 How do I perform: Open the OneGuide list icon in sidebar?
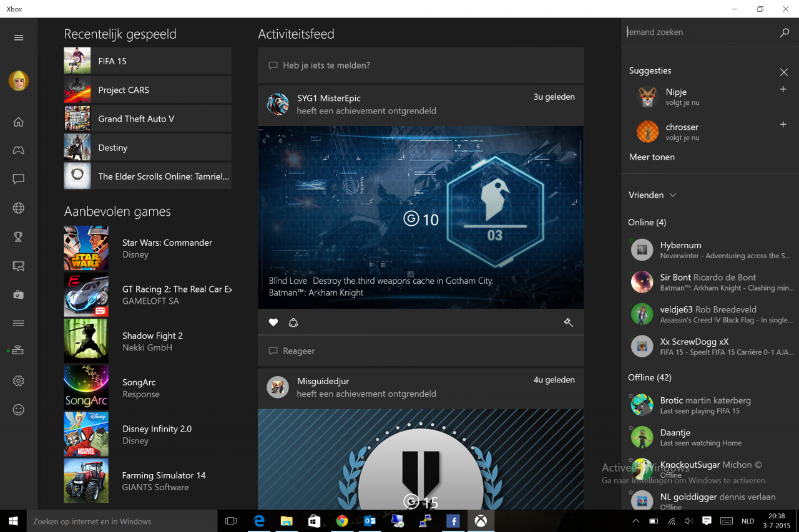(x=19, y=323)
